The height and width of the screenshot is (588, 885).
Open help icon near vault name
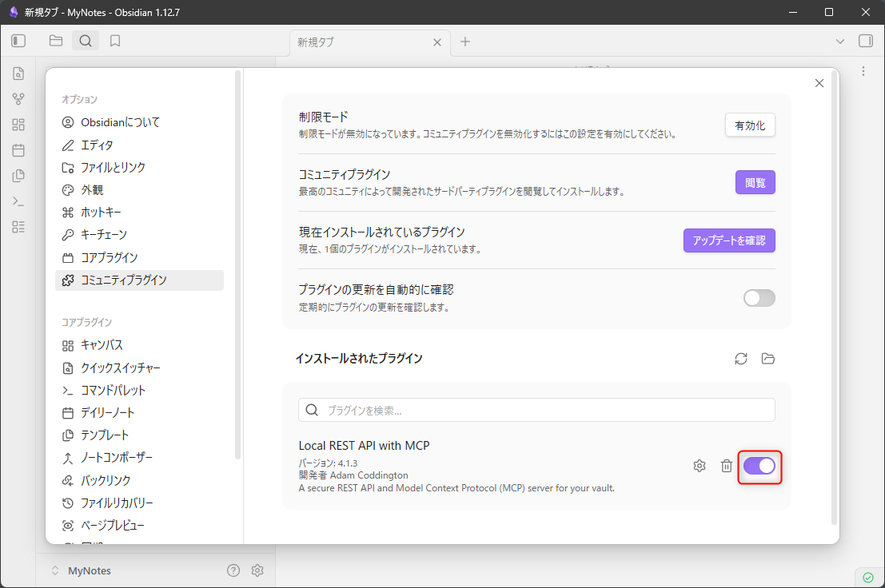point(233,570)
